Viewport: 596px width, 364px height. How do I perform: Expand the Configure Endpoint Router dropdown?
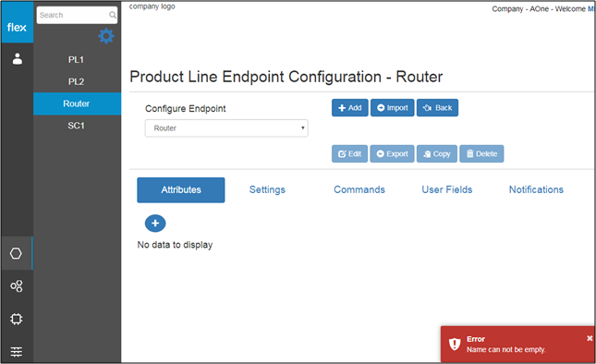[226, 128]
